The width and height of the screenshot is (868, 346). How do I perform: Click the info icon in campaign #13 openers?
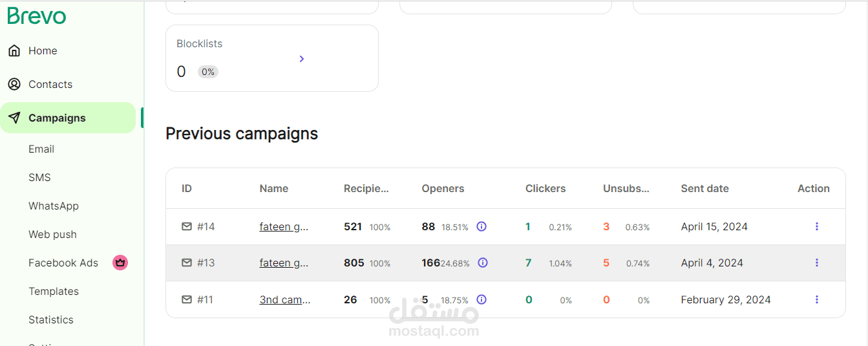click(x=483, y=263)
